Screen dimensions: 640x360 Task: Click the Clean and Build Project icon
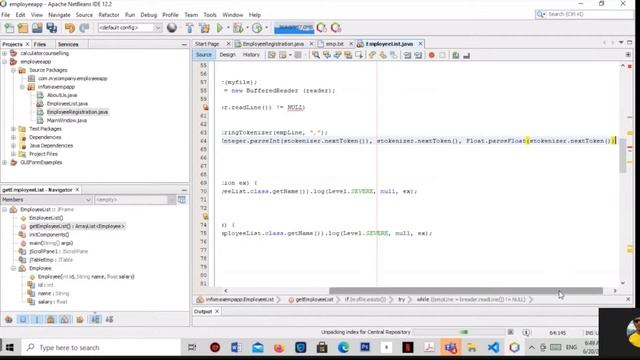pyautogui.click(x=204, y=28)
